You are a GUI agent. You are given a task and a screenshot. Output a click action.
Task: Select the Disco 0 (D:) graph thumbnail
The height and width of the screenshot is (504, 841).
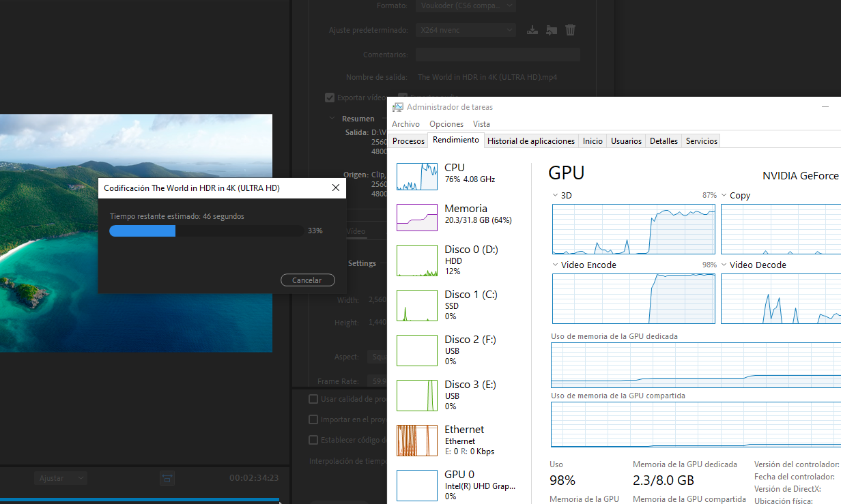pos(417,261)
